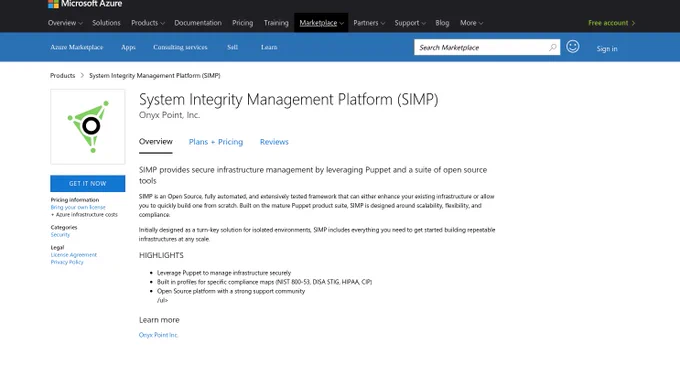680x365 pixels.
Task: Click the Free account link
Action: tap(611, 23)
